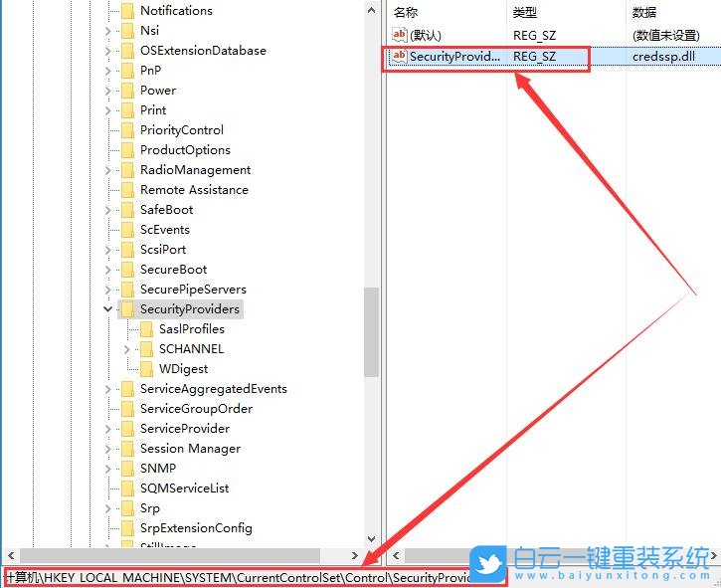Image resolution: width=721 pixels, height=588 pixels.
Task: Click the SecurityProviders string value icon
Action: pos(399,56)
